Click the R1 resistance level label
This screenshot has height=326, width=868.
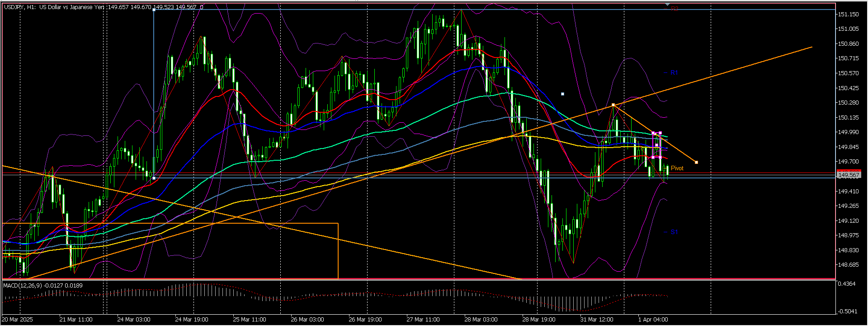(x=674, y=72)
